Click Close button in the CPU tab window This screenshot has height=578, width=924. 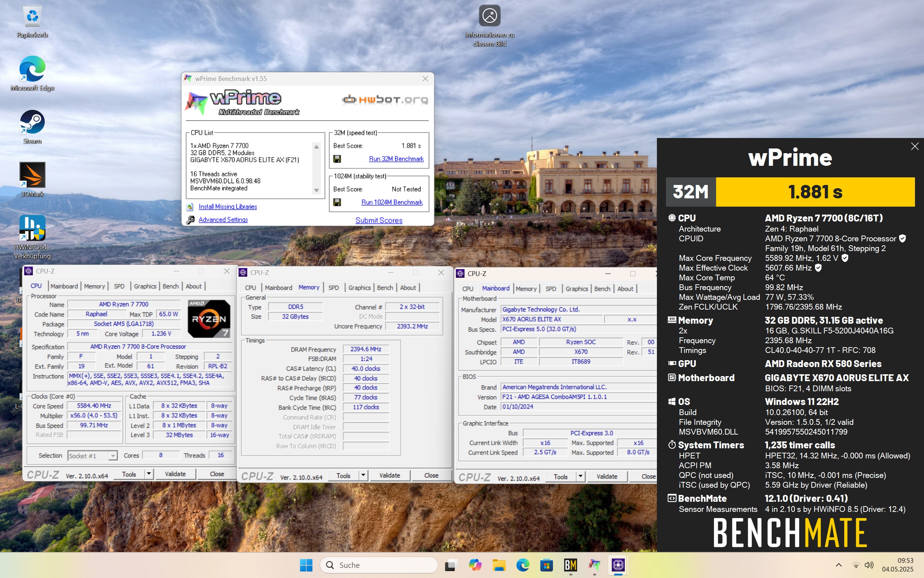point(217,474)
